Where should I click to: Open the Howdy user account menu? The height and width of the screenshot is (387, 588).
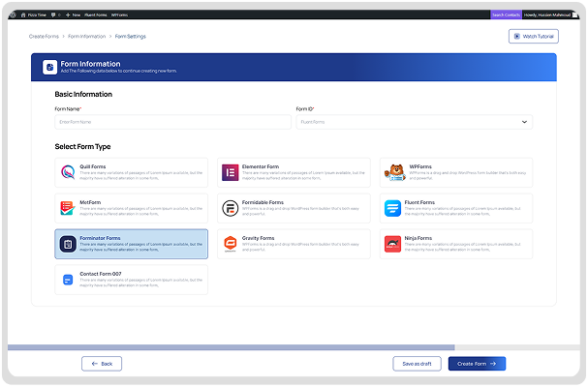547,15
